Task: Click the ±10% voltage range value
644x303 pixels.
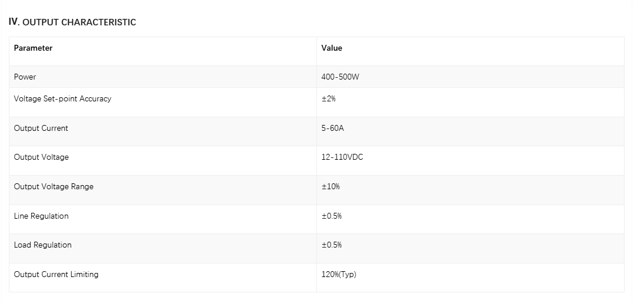Action: pyautogui.click(x=331, y=187)
